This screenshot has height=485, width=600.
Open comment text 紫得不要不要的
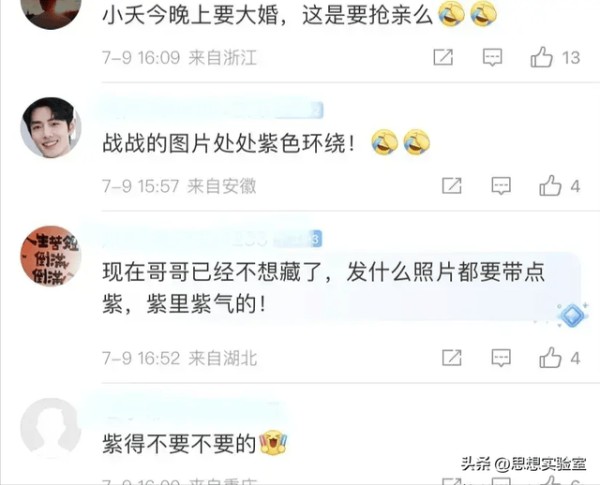pyautogui.click(x=179, y=444)
